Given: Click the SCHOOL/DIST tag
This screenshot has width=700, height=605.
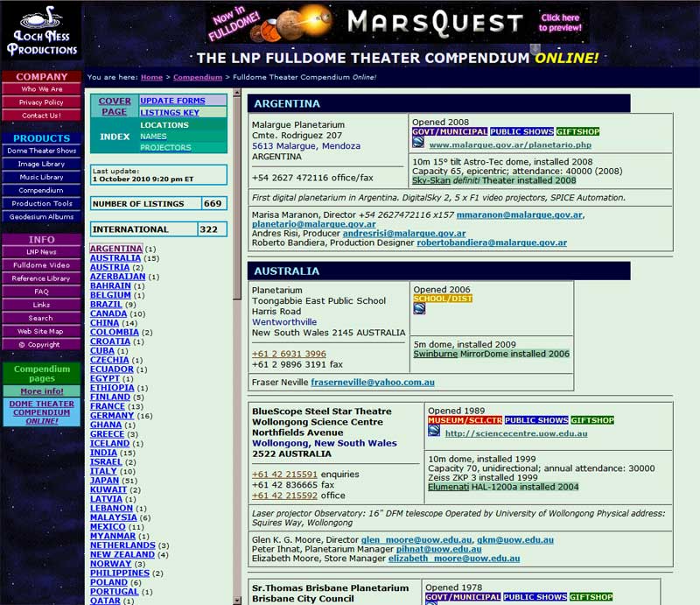Looking at the screenshot, I should click(x=443, y=299).
